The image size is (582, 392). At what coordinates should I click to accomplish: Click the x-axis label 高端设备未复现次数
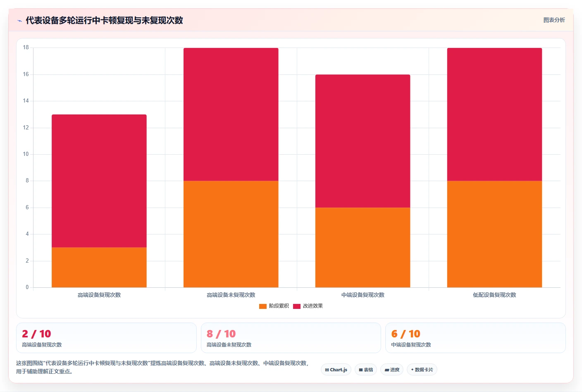(231, 295)
